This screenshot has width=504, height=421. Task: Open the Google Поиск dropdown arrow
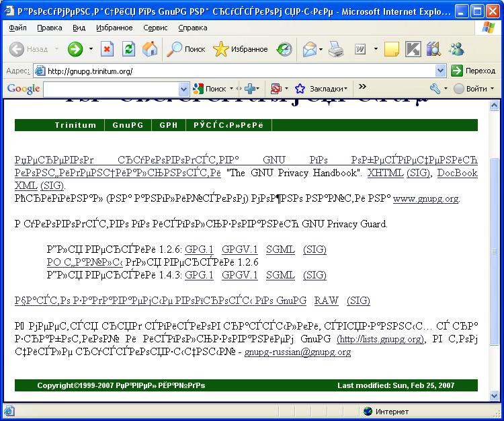click(x=231, y=89)
